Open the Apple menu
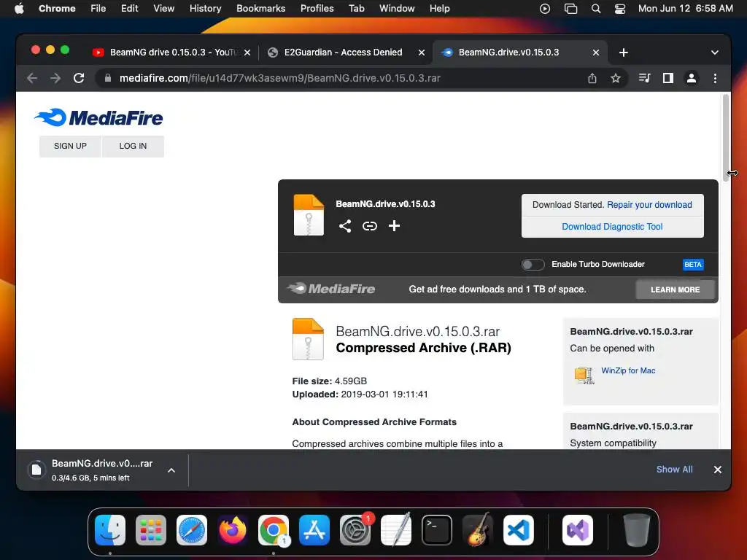Viewport: 747px width, 560px height. tap(19, 8)
